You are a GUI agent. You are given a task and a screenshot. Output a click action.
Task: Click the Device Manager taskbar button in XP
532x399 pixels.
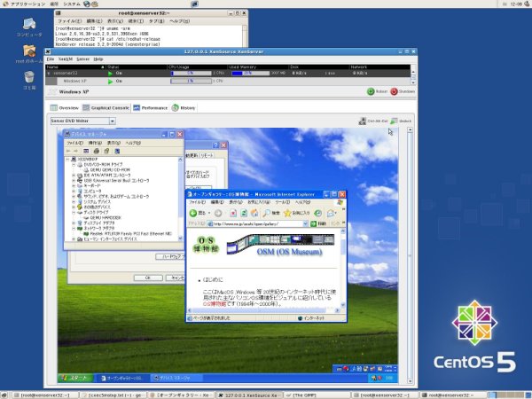coord(176,378)
